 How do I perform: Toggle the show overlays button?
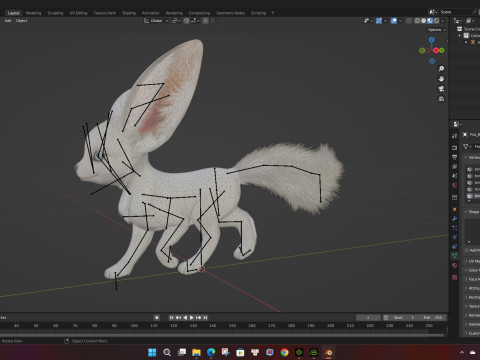pos(394,21)
